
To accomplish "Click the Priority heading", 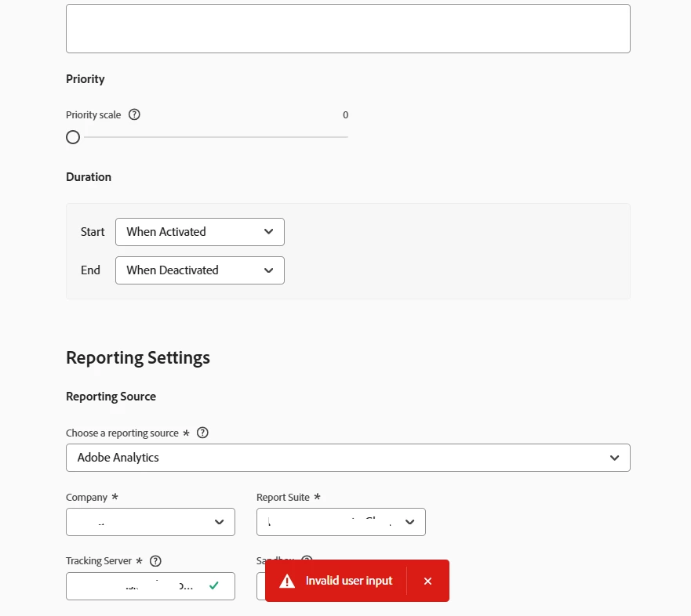I will pos(85,79).
